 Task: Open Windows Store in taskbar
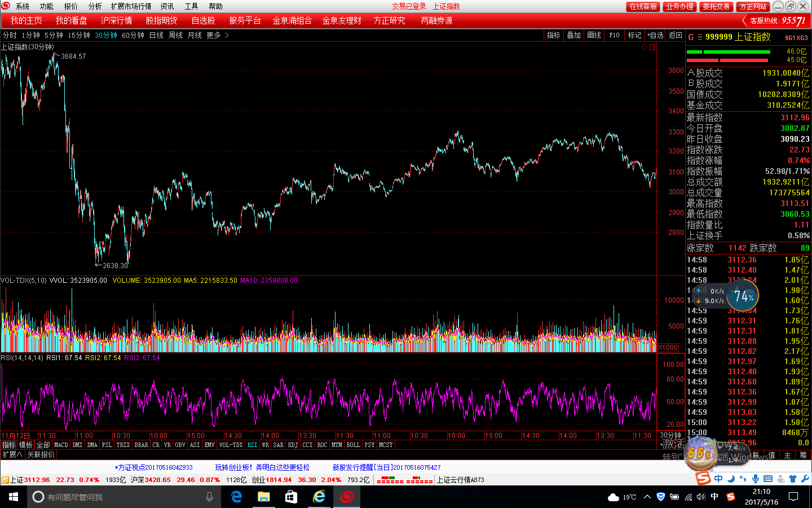click(x=291, y=497)
